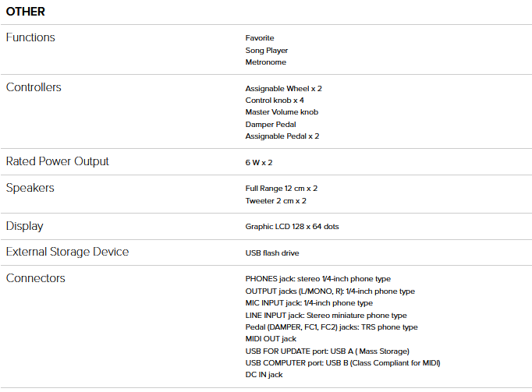
Task: Select the USB flash drive value
Action: pyautogui.click(x=271, y=253)
